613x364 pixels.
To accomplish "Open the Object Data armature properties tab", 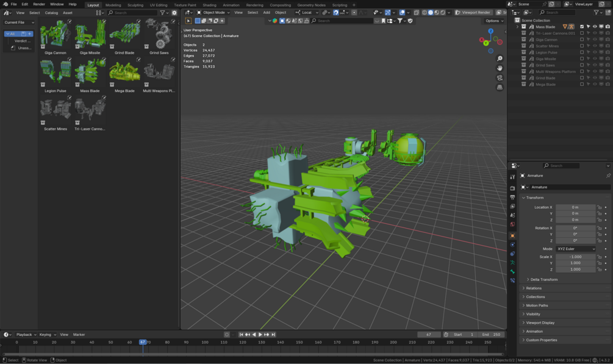I will (512, 262).
